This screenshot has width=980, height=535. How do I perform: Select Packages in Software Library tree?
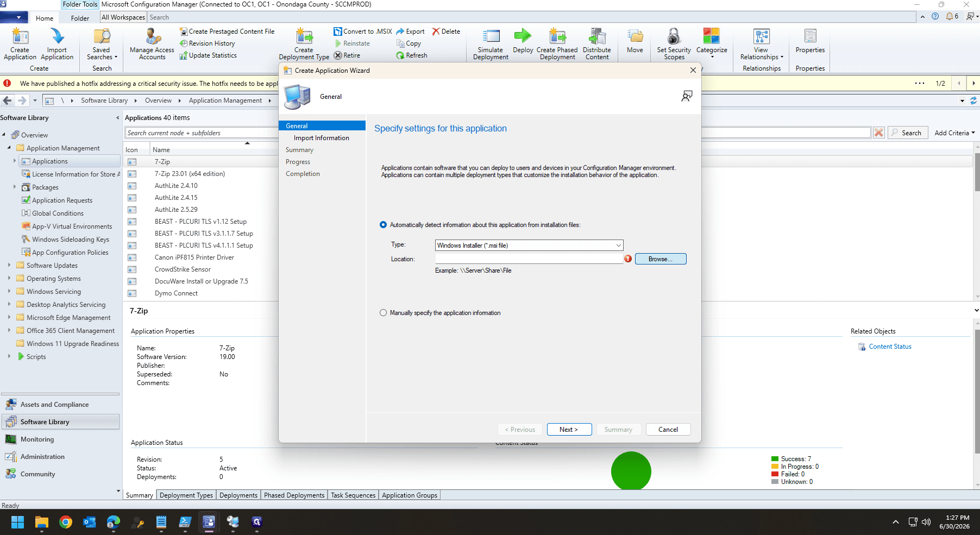coord(45,187)
